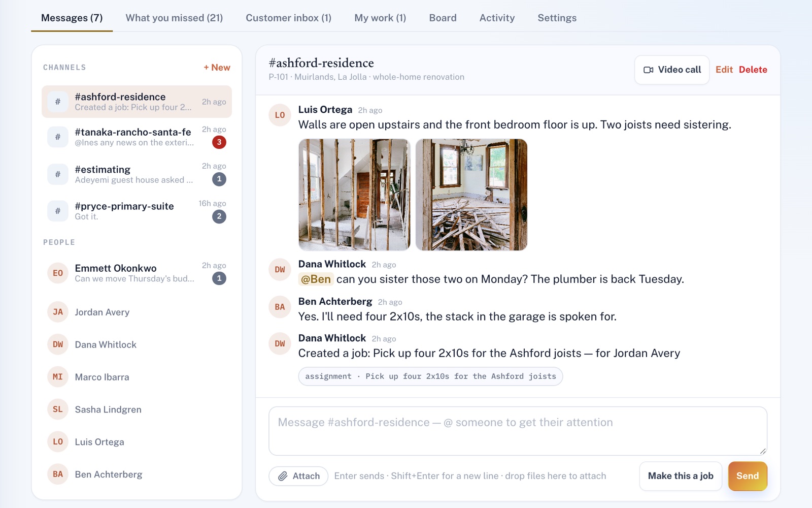The height and width of the screenshot is (508, 812).
Task: Open the Settings tab
Action: click(557, 18)
